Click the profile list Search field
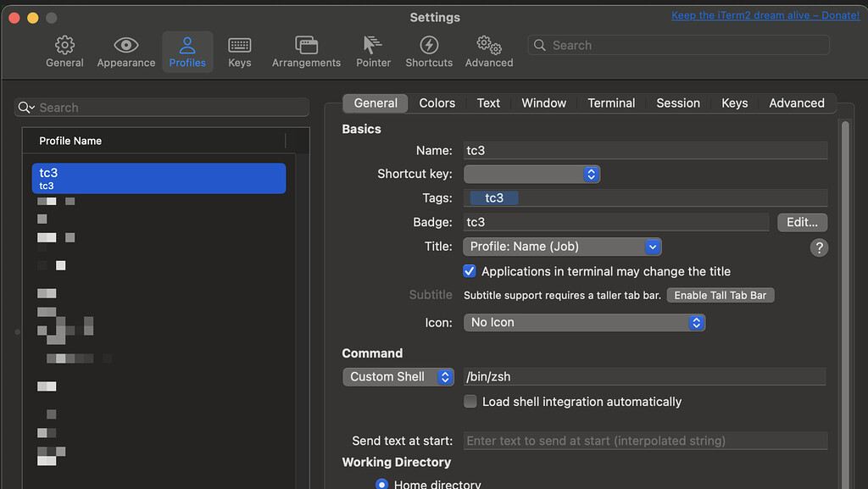The image size is (868, 489). 162,108
